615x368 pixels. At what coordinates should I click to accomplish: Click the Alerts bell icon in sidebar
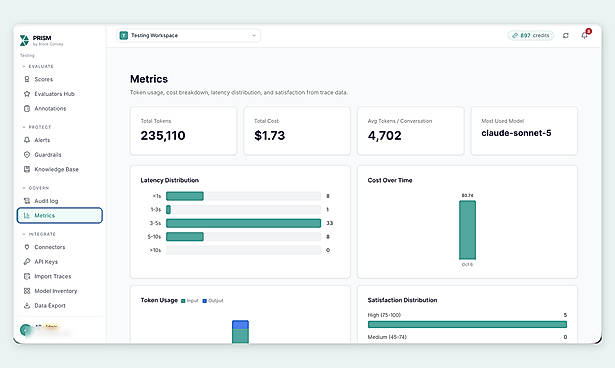27,140
